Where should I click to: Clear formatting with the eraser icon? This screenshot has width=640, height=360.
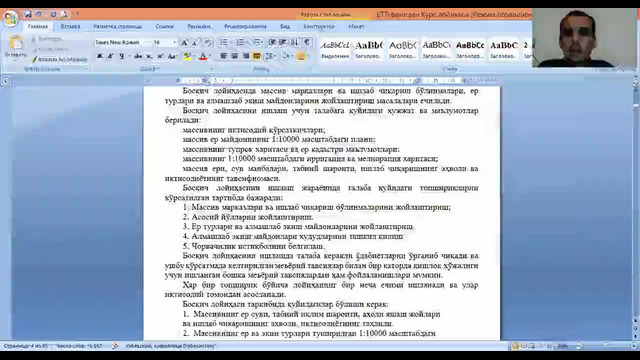tap(209, 42)
